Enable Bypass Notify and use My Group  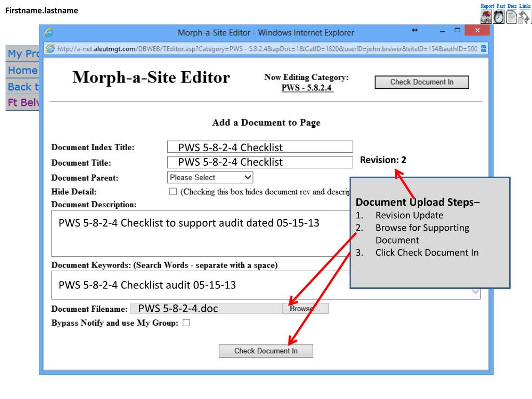pos(187,323)
